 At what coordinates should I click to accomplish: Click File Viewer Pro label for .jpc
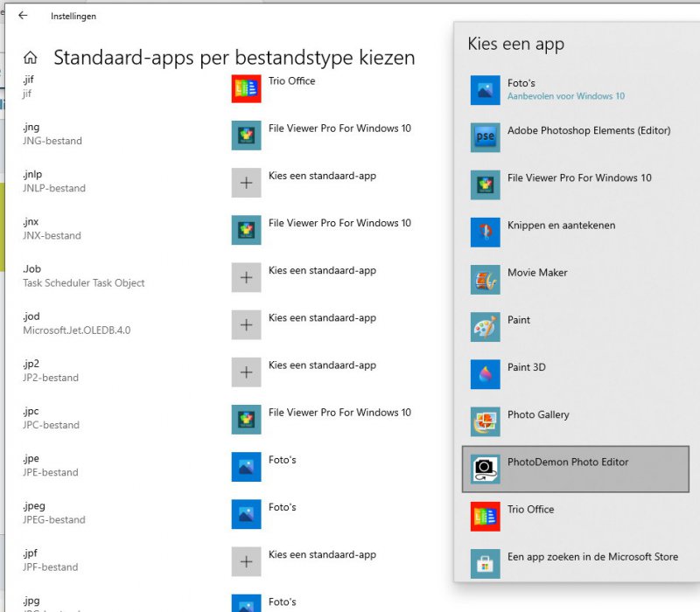click(339, 412)
